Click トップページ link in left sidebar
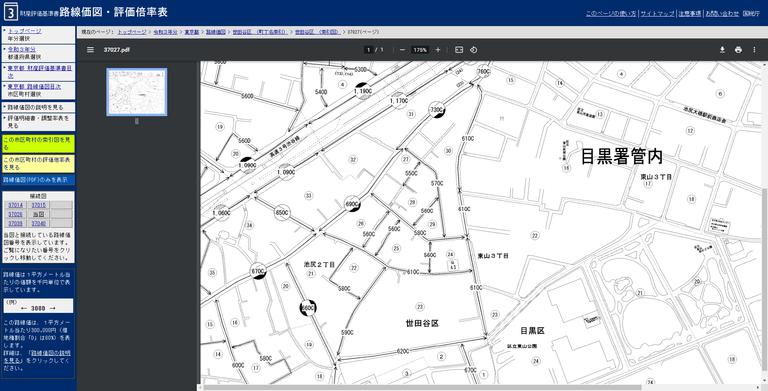Viewport: 768px width, 391px height. click(x=24, y=31)
